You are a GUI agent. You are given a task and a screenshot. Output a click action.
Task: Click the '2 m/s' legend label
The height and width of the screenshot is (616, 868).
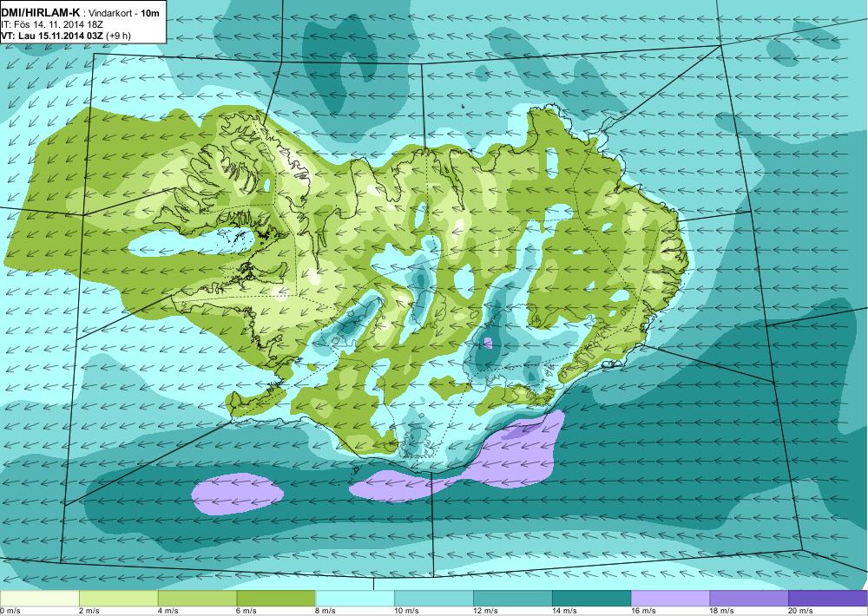coord(89,611)
